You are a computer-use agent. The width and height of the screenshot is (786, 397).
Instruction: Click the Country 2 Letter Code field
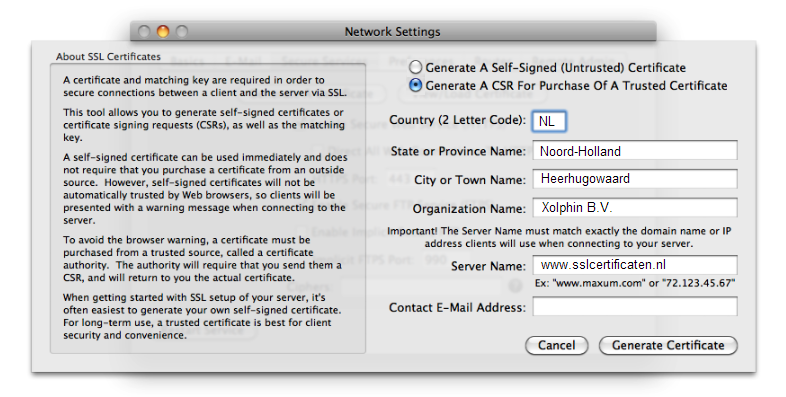coord(549,121)
